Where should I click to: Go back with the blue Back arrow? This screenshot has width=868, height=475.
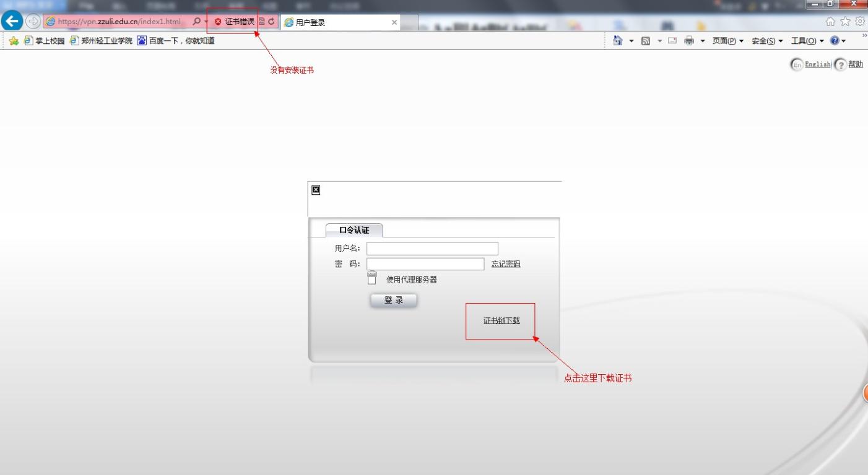pos(12,21)
